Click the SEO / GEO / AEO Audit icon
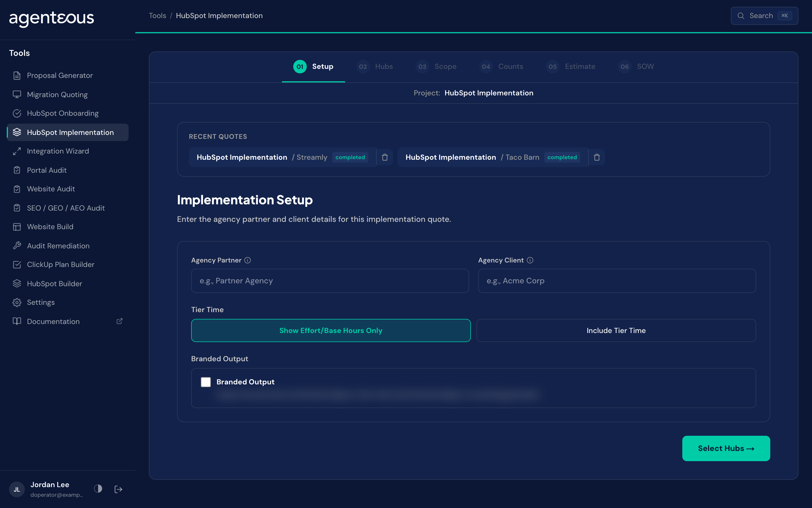 [17, 208]
